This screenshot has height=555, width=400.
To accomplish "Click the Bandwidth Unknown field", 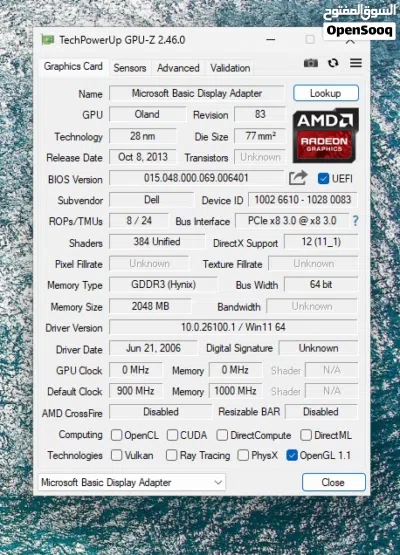I will tap(312, 306).
